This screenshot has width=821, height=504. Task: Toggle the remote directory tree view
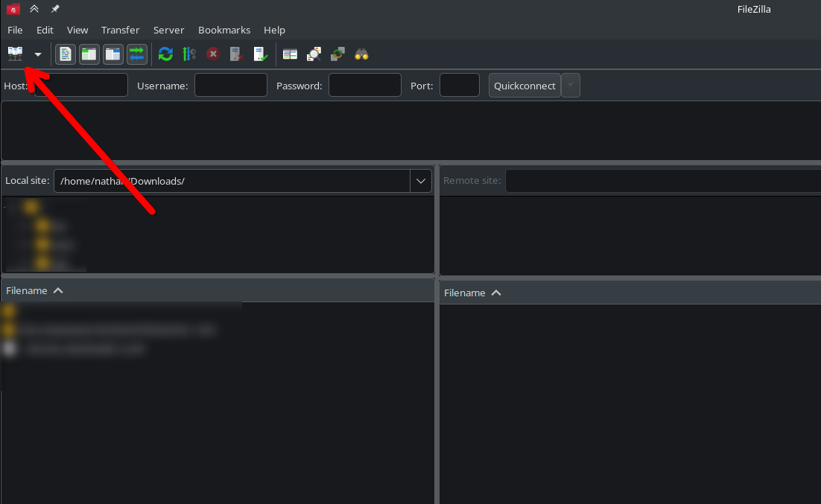(113, 54)
